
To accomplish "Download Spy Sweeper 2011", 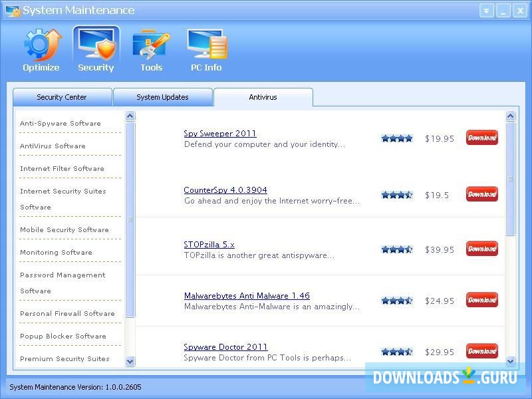I will coord(481,138).
